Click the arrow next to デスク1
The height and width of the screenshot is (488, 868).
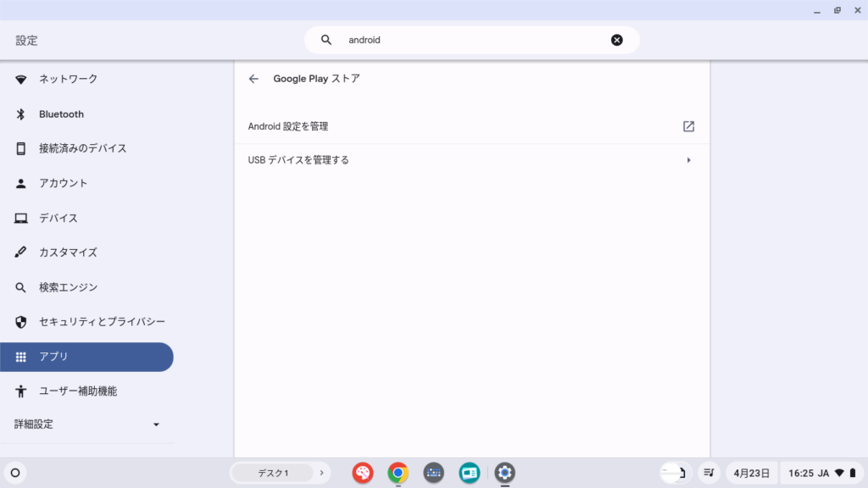(x=321, y=473)
